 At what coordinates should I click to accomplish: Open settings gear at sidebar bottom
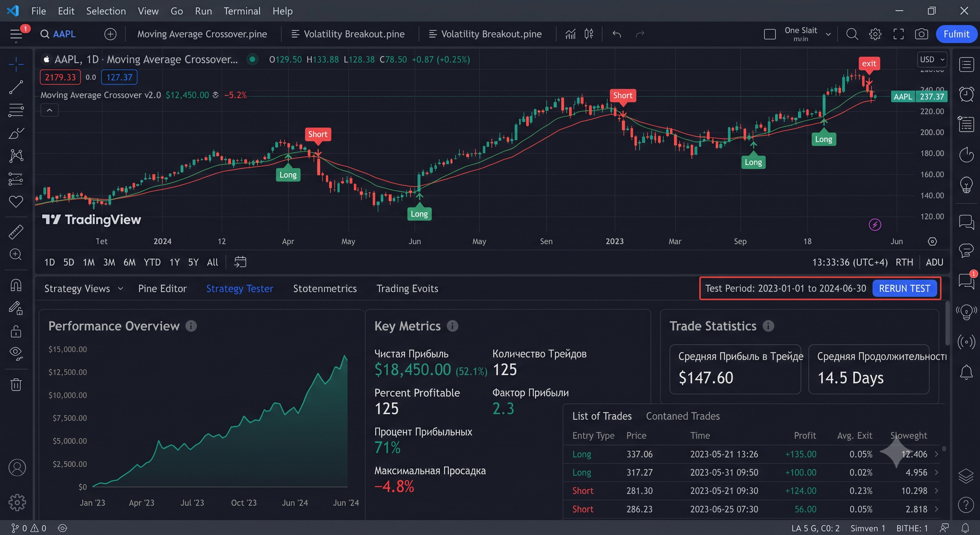[x=17, y=503]
